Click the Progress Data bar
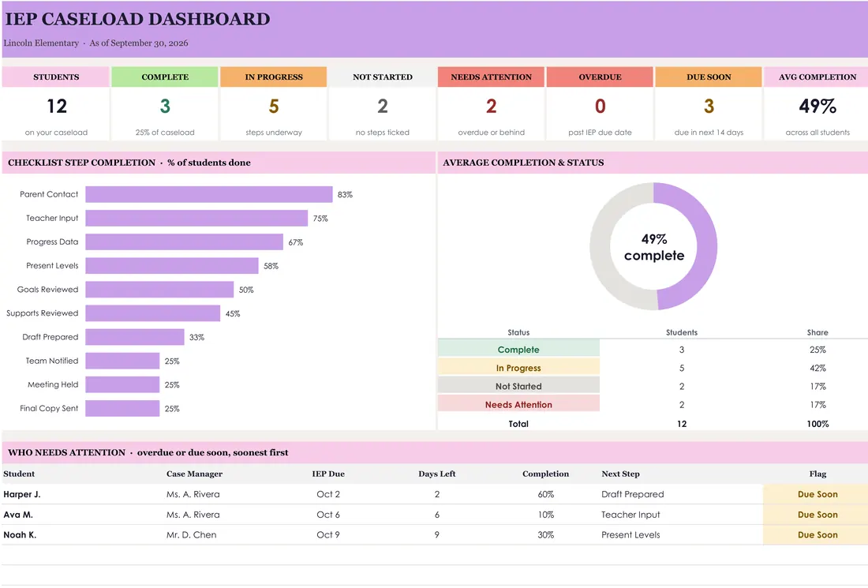Image resolution: width=868 pixels, height=588 pixels. click(185, 242)
